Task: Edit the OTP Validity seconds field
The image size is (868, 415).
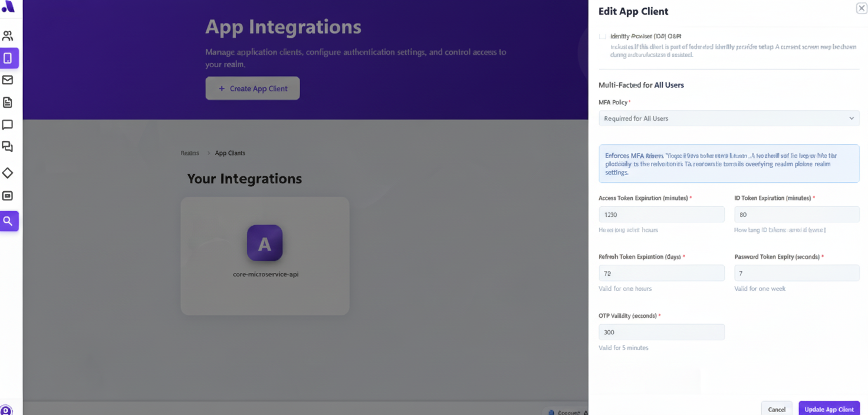Action: pyautogui.click(x=661, y=332)
